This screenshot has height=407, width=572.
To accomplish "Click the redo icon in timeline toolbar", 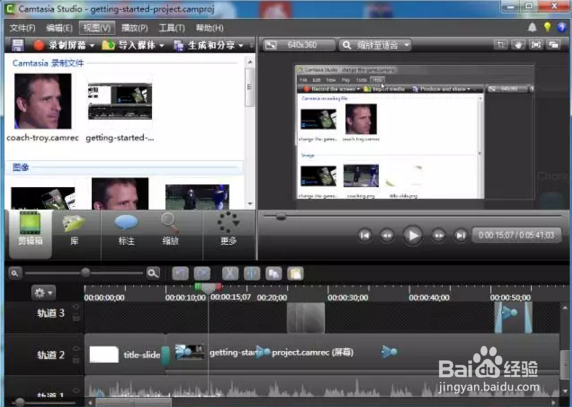I will [202, 274].
